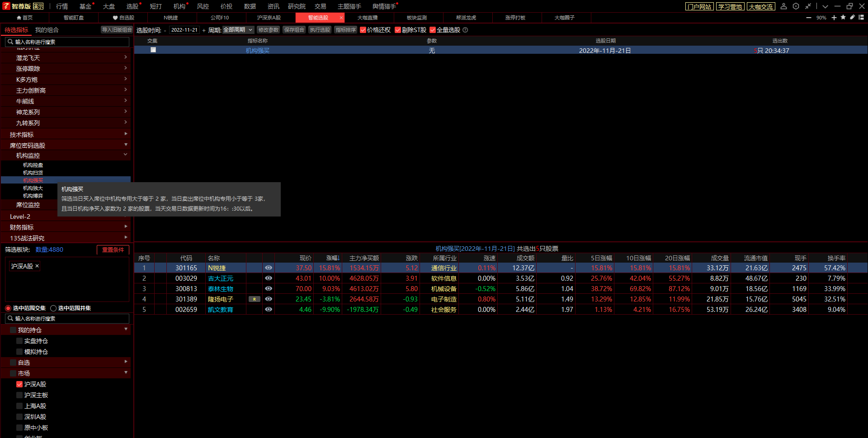
Task: Toggle 剔除ST股 checkbox
Action: click(x=398, y=30)
